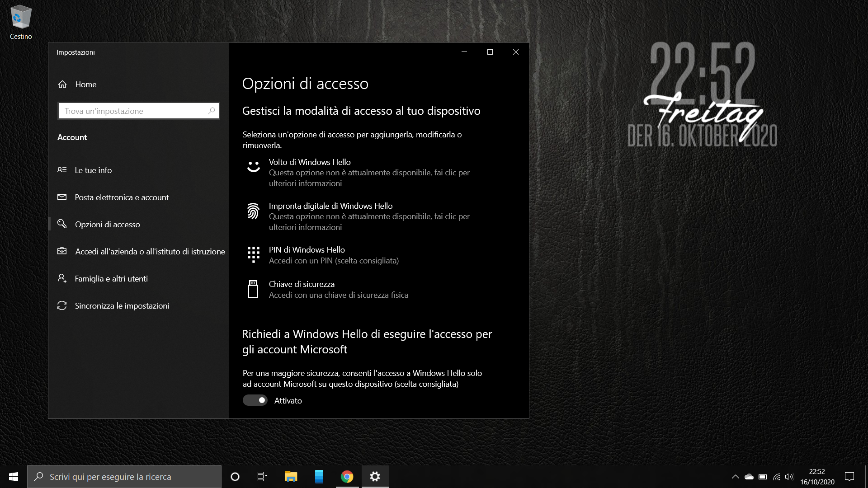Open Famiglia e altri utenti section
Image resolution: width=868 pixels, height=488 pixels.
[x=139, y=279]
